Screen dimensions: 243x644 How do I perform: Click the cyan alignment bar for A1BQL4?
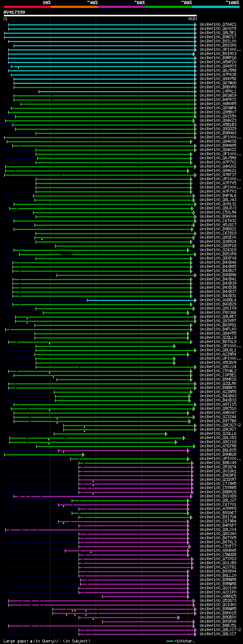click(142, 300)
